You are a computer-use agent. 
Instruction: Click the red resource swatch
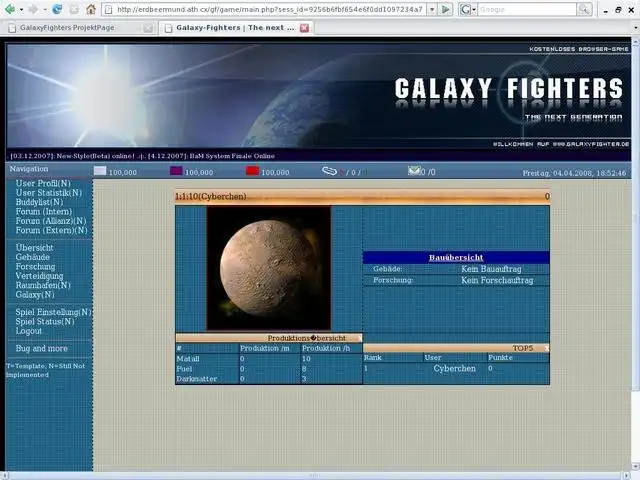[x=252, y=171]
